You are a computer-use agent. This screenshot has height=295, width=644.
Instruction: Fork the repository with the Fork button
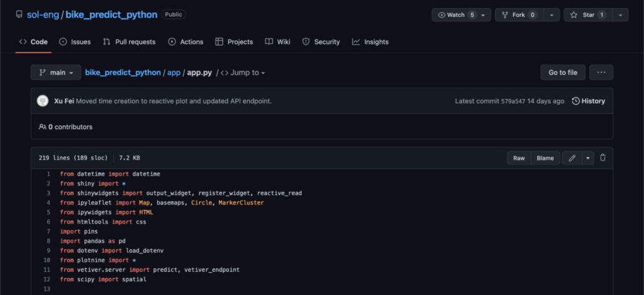coord(519,15)
